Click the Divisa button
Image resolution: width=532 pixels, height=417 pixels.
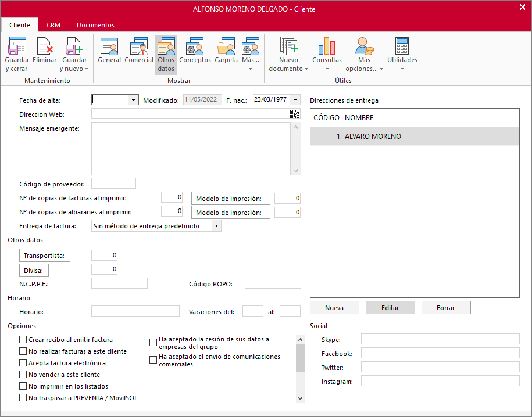point(34,271)
